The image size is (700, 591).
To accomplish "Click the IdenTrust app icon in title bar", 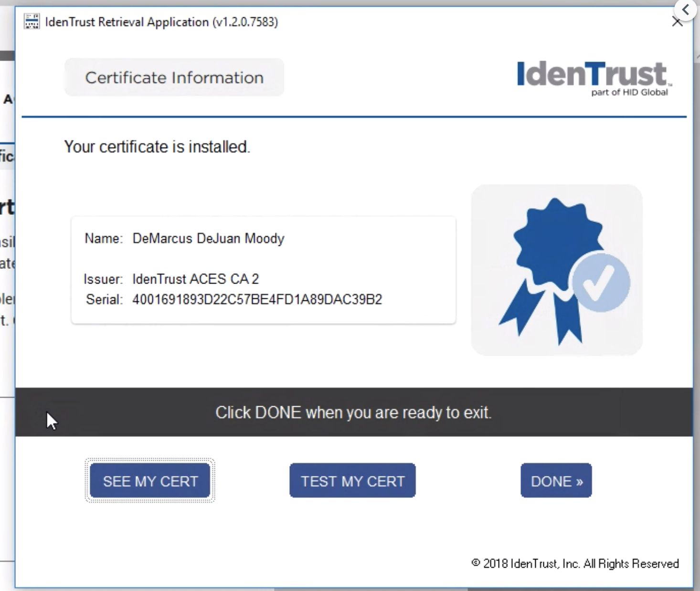I will (x=32, y=21).
